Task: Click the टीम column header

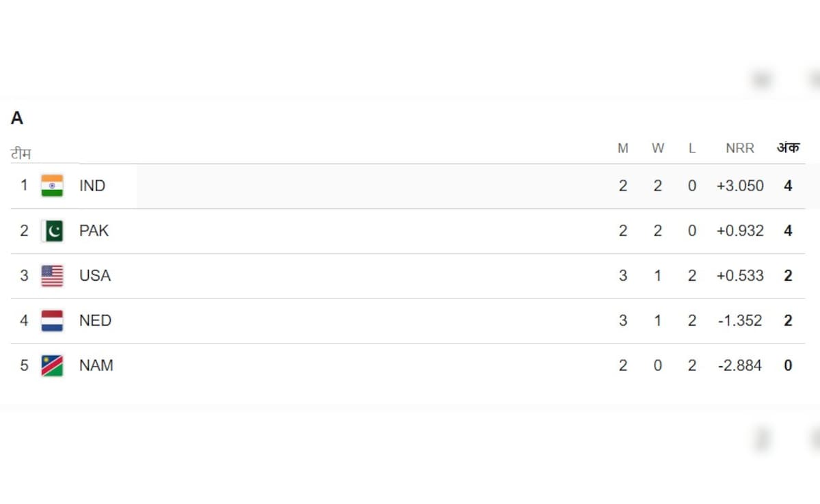Action: click(x=20, y=153)
